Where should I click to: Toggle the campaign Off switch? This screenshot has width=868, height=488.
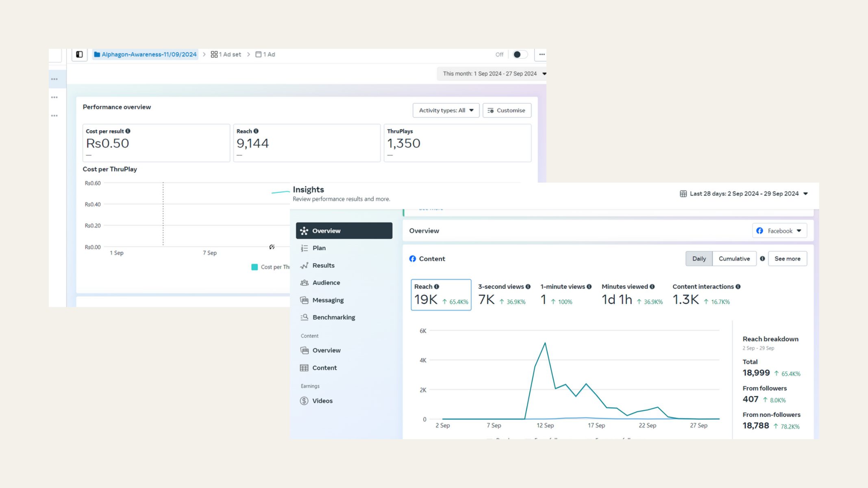(520, 54)
